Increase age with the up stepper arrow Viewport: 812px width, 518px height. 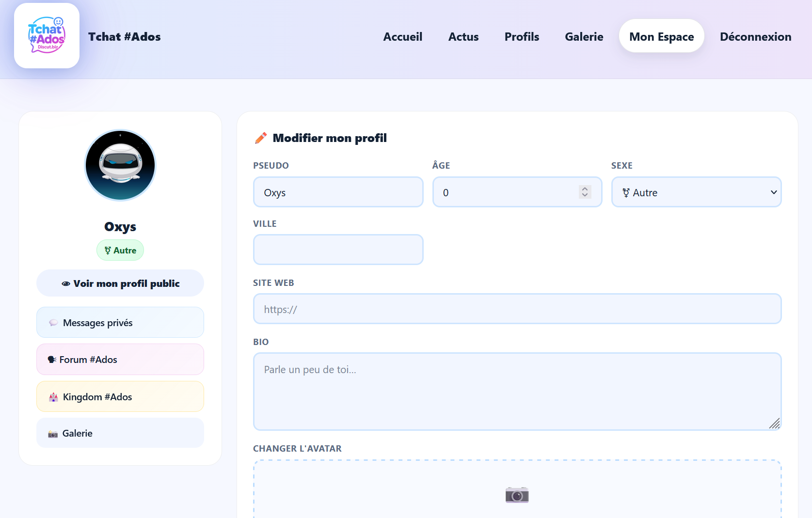585,189
